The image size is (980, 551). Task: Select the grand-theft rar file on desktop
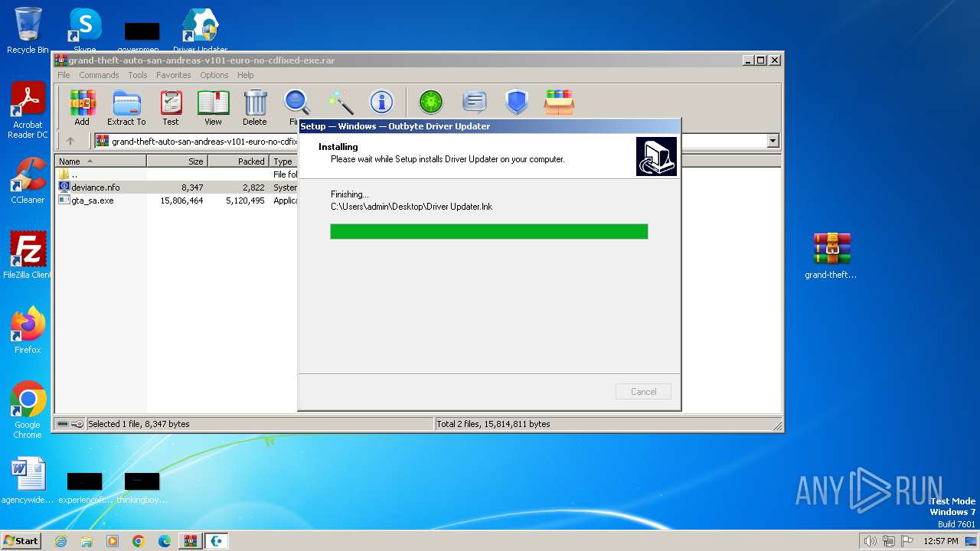831,256
